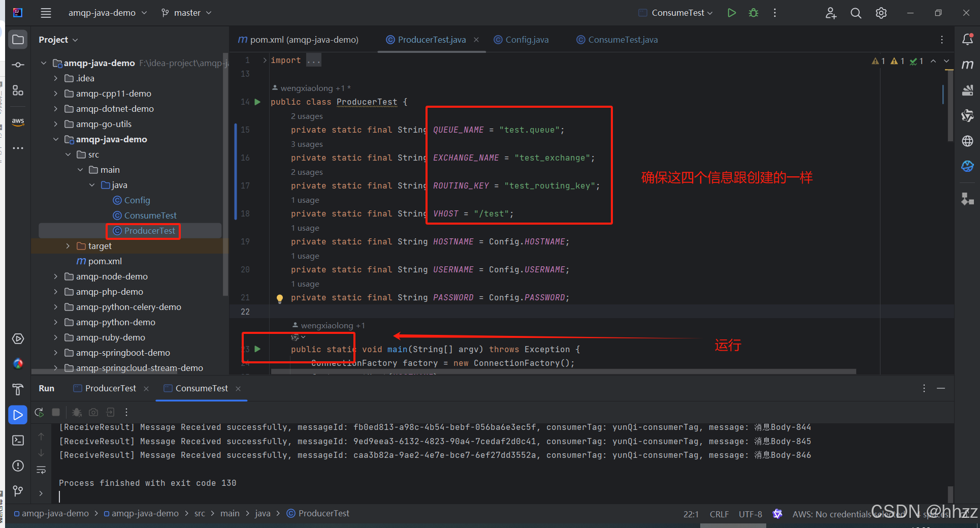Click the 22:1 caret position indicator

(x=691, y=514)
